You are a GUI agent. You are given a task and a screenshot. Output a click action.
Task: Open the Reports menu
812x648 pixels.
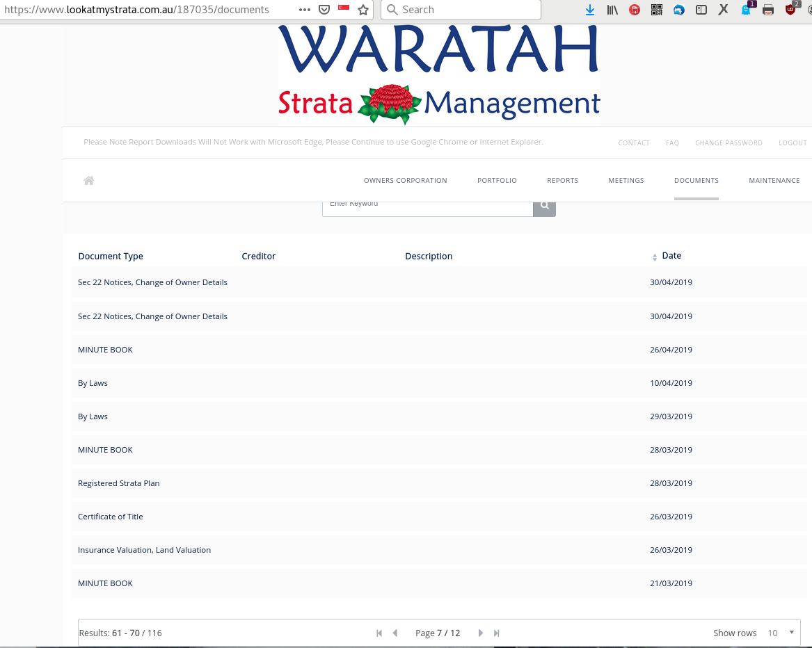coord(562,181)
